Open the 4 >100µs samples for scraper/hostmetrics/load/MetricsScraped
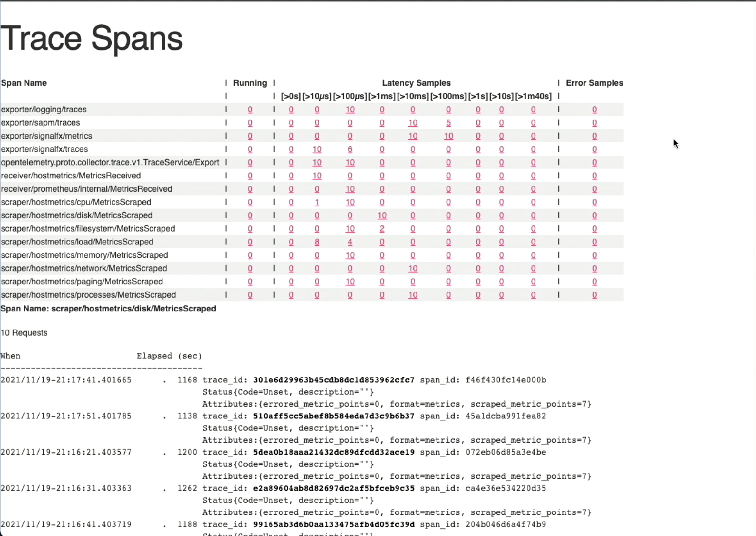Viewport: 756px width, 536px height. [x=350, y=242]
